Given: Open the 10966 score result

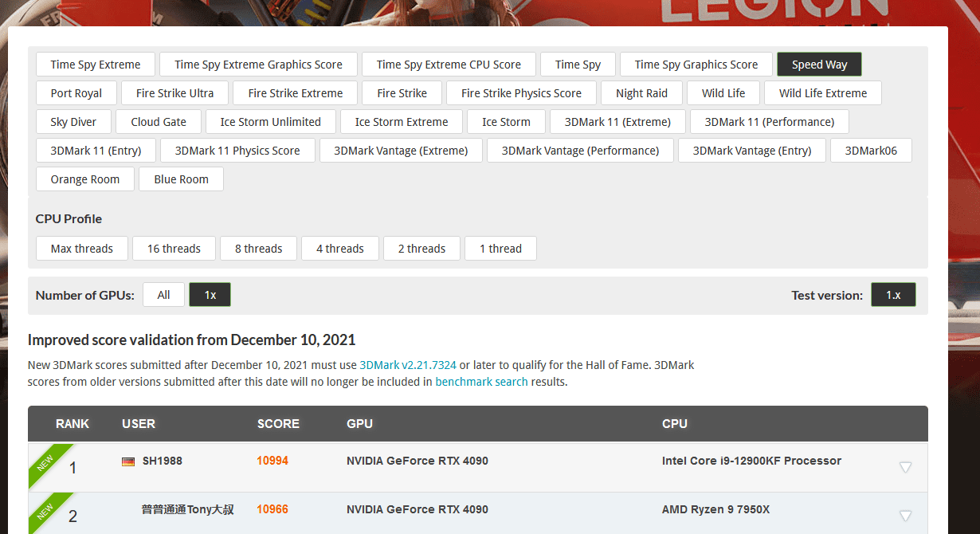Looking at the screenshot, I should point(272,509).
